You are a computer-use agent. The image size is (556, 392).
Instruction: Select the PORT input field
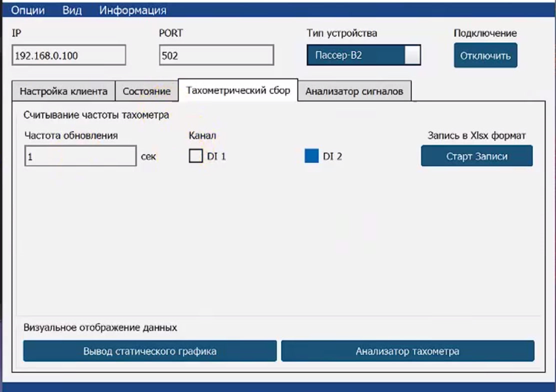coord(216,55)
